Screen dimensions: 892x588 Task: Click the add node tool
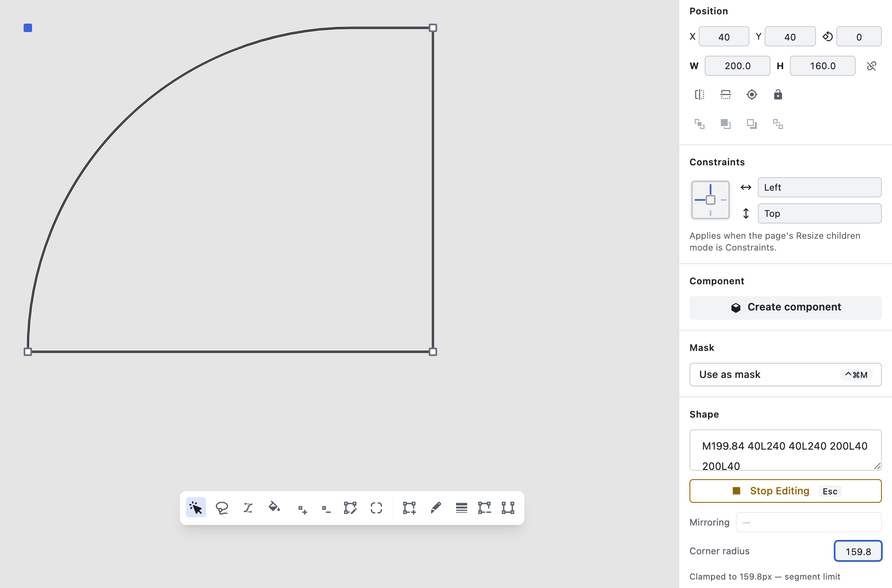click(x=302, y=510)
